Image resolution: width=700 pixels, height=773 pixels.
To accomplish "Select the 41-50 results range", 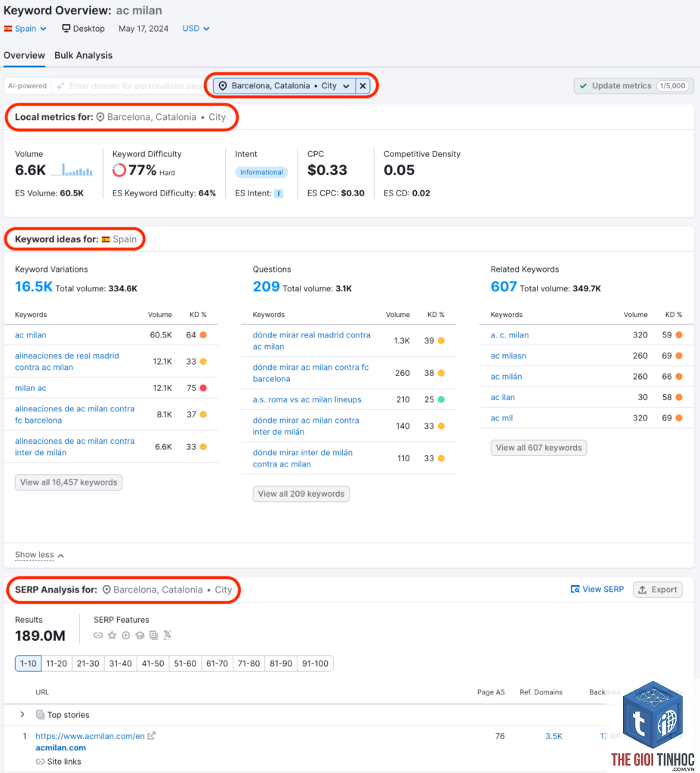I will (x=153, y=664).
